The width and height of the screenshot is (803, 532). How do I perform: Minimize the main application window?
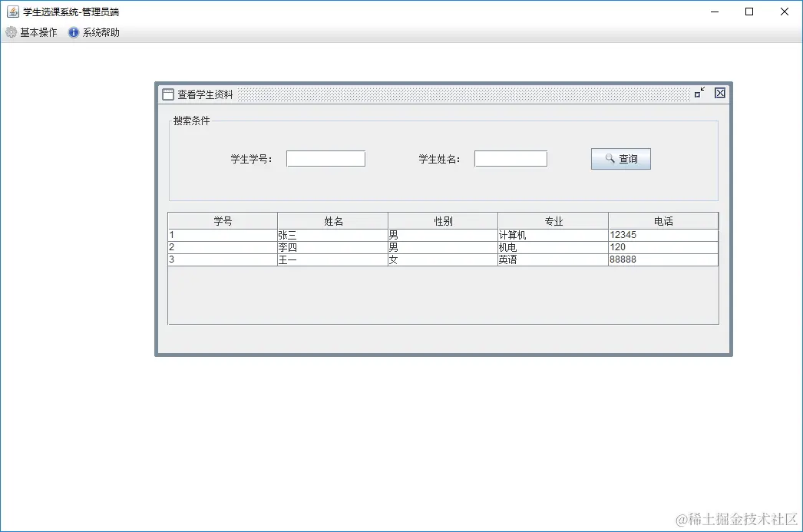(715, 12)
